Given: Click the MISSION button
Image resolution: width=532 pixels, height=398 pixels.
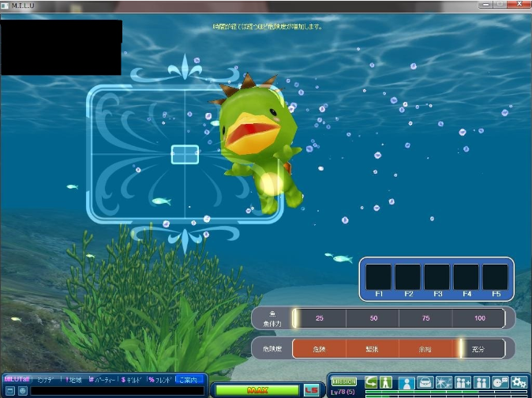Looking at the screenshot, I should (343, 381).
